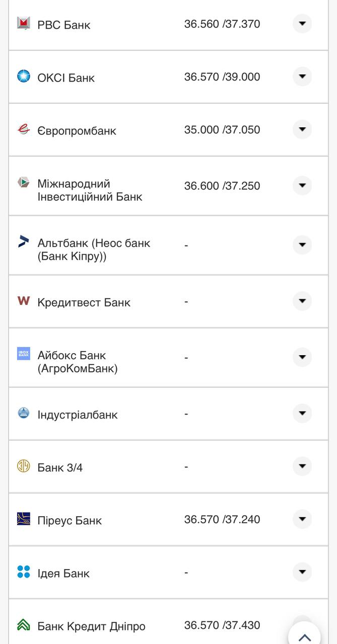Screen dimensions: 337x644
Task: Expand the Піреус Банк row
Action: click(302, 518)
